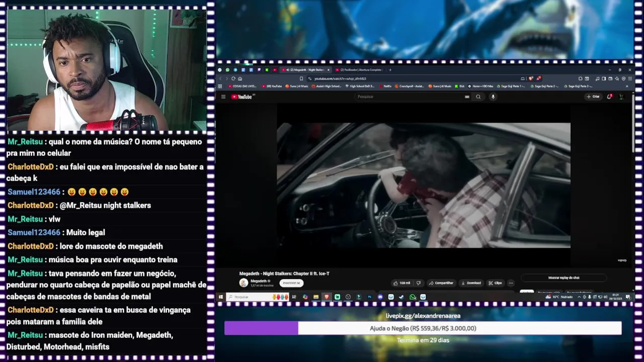
Task: Click the Download button under video
Action: pos(471,283)
